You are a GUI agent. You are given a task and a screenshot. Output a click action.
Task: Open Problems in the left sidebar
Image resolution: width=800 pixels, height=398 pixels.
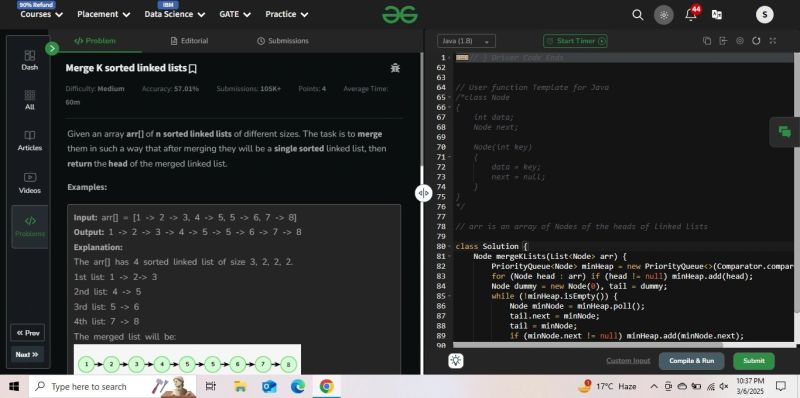30,227
